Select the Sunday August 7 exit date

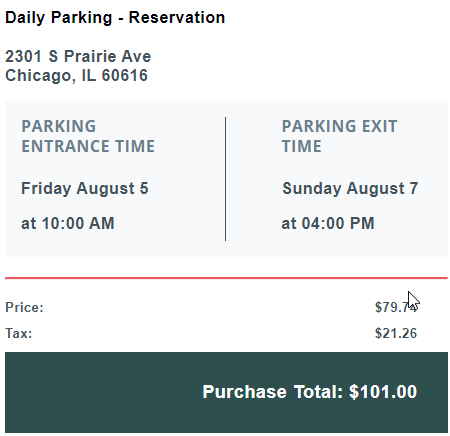pos(350,189)
